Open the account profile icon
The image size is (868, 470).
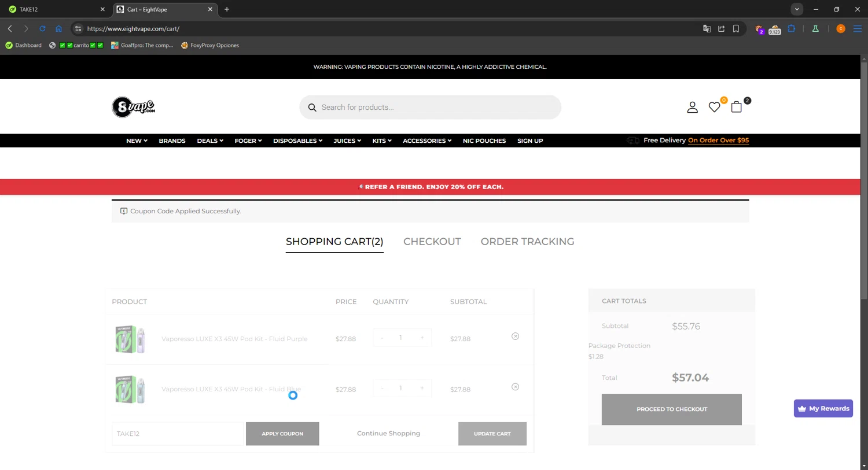pyautogui.click(x=692, y=108)
